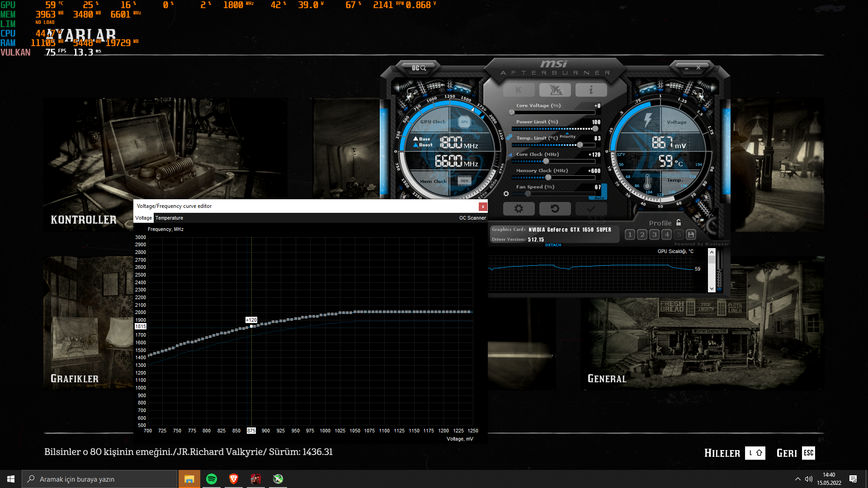Screen dimensions: 868x488
Task: Open the KONTROLLER game menu
Action: click(165, 165)
